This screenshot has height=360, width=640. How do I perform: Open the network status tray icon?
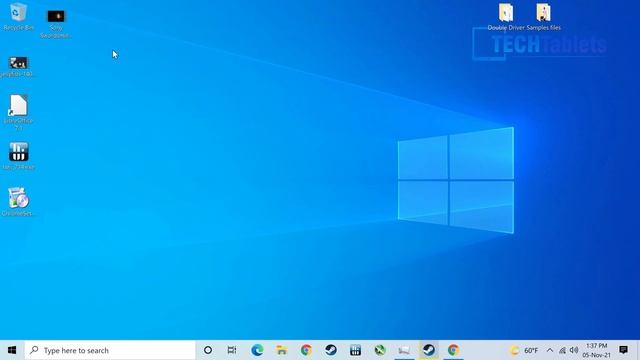point(562,350)
